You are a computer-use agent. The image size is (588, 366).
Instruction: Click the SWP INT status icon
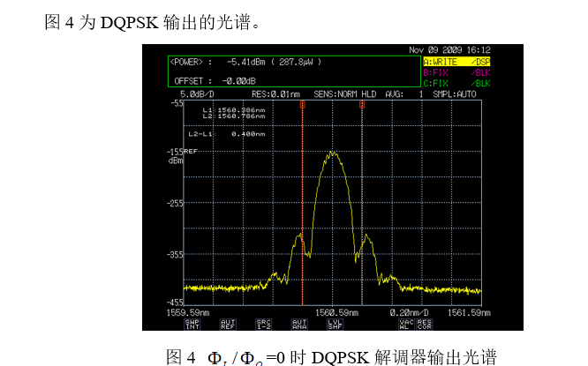192,325
